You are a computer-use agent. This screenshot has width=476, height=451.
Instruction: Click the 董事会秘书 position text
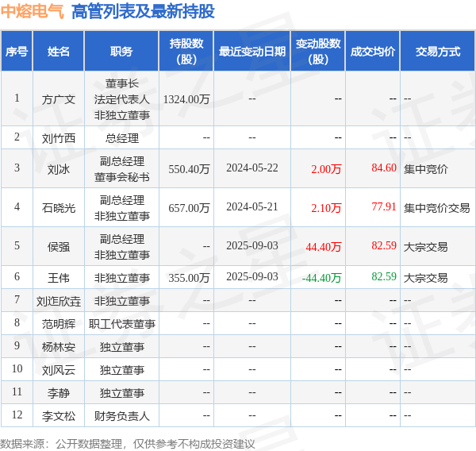point(121,177)
